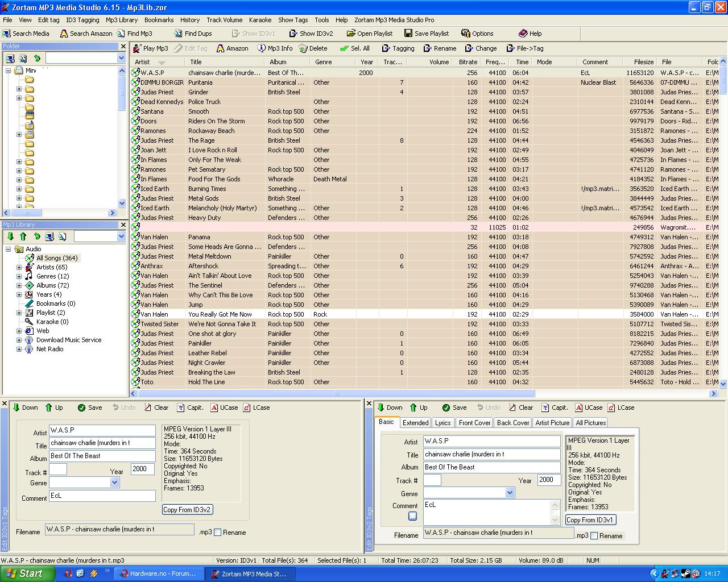Click the Copy From ID3v1 button
This screenshot has height=582, width=728.
tap(590, 520)
